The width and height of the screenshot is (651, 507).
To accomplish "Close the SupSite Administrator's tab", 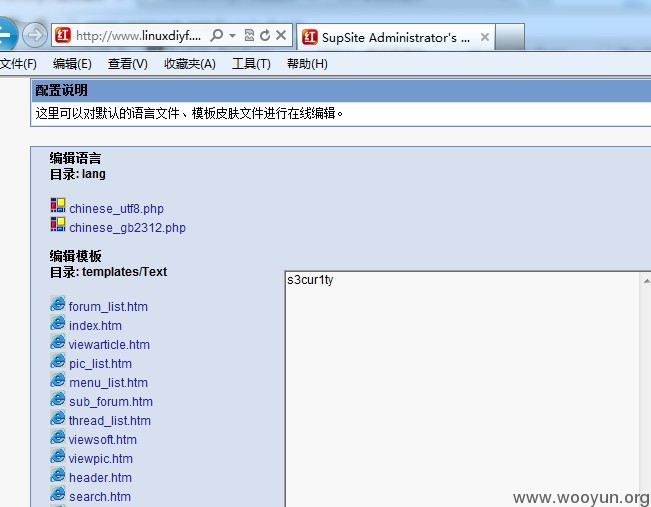I will (485, 37).
